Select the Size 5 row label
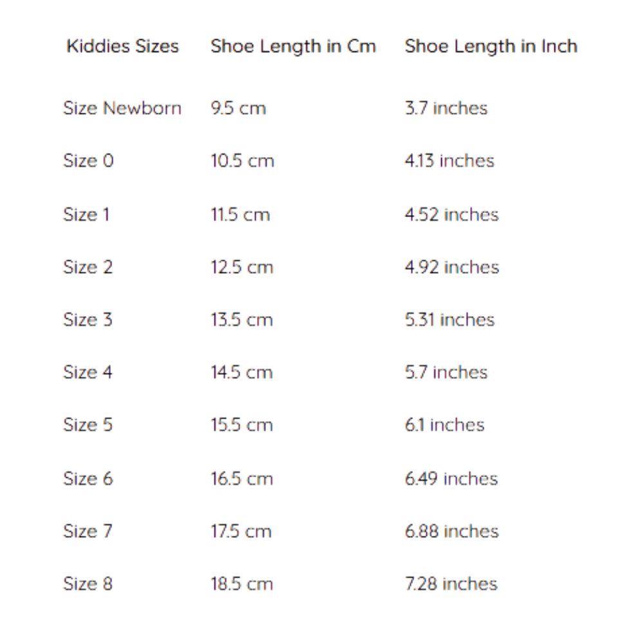Image resolution: width=644 pixels, height=644 pixels. [88, 425]
